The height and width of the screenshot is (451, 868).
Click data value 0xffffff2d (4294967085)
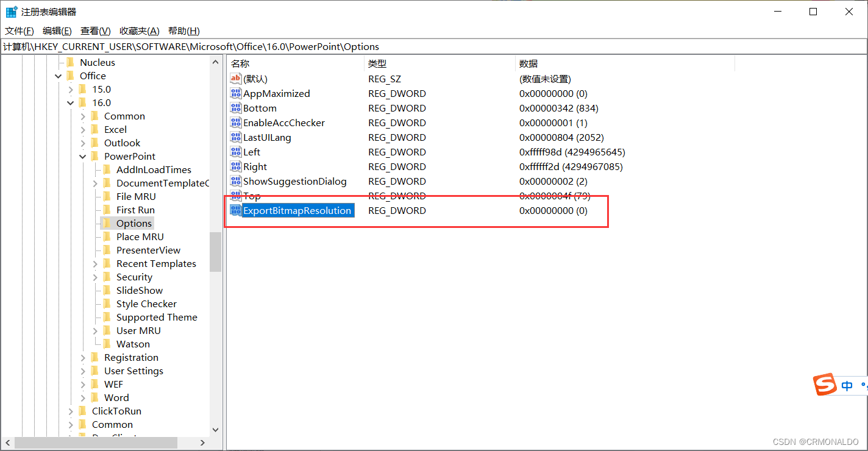571,166
